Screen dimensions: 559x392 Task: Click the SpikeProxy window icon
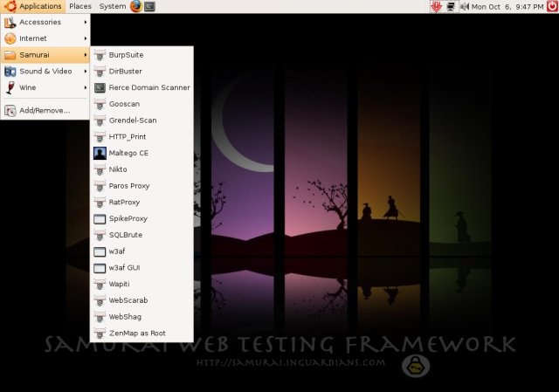(100, 219)
